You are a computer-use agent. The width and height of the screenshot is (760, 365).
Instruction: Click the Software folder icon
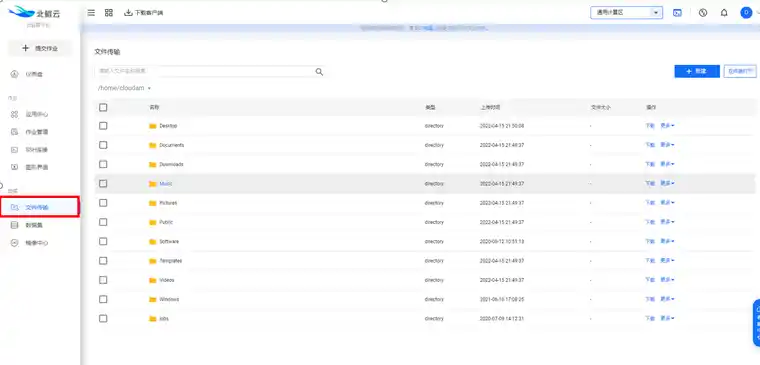(x=153, y=242)
